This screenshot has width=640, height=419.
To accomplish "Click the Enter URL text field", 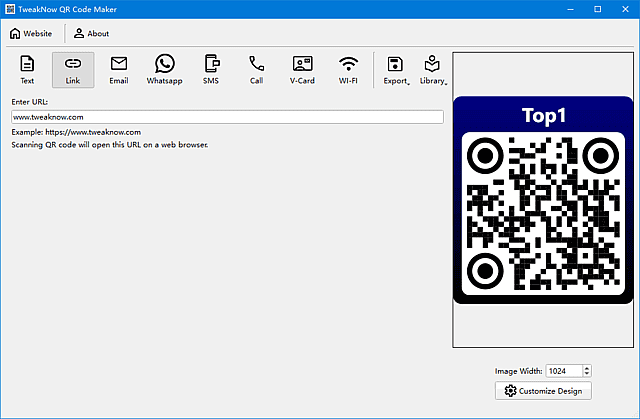I will point(227,117).
